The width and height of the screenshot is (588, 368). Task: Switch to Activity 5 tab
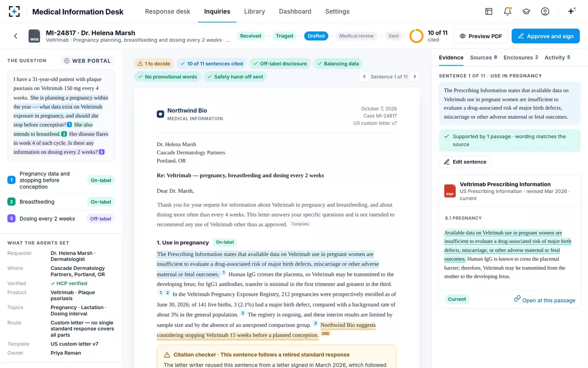(x=557, y=58)
